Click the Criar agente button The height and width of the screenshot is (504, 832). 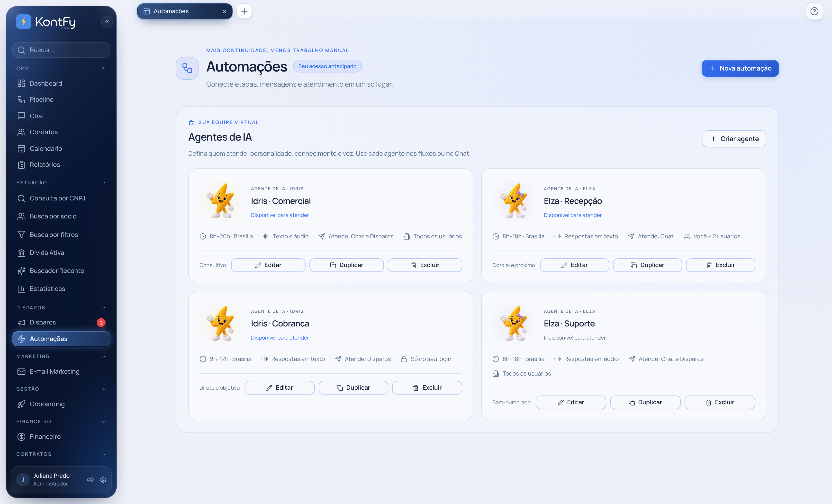[x=734, y=139]
